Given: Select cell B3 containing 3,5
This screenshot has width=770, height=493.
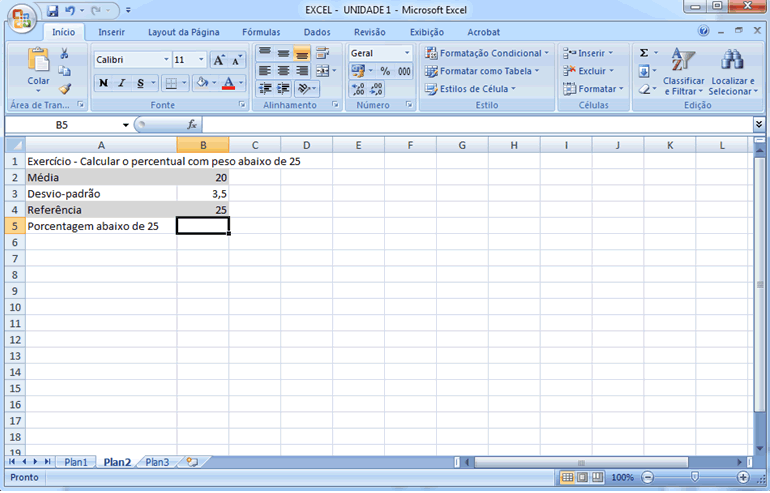Looking at the screenshot, I should (x=203, y=193).
